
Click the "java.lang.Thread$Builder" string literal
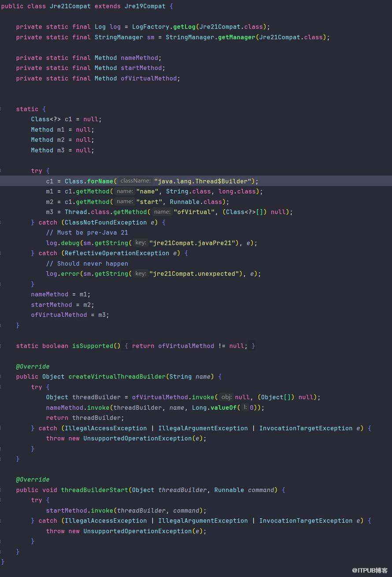pyautogui.click(x=203, y=181)
